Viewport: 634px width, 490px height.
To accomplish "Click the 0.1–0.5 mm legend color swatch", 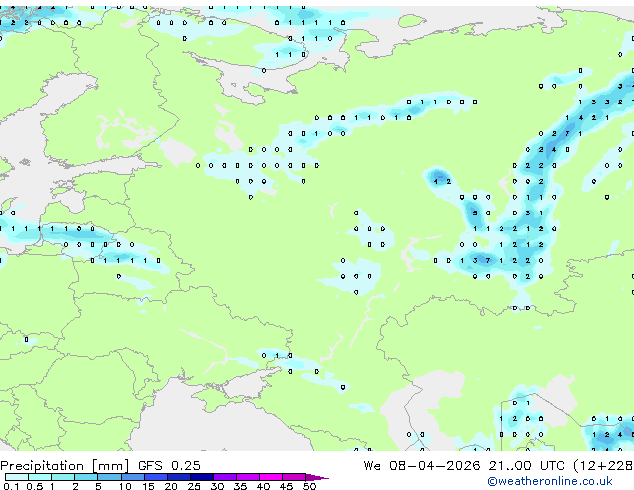I will pos(17,477).
